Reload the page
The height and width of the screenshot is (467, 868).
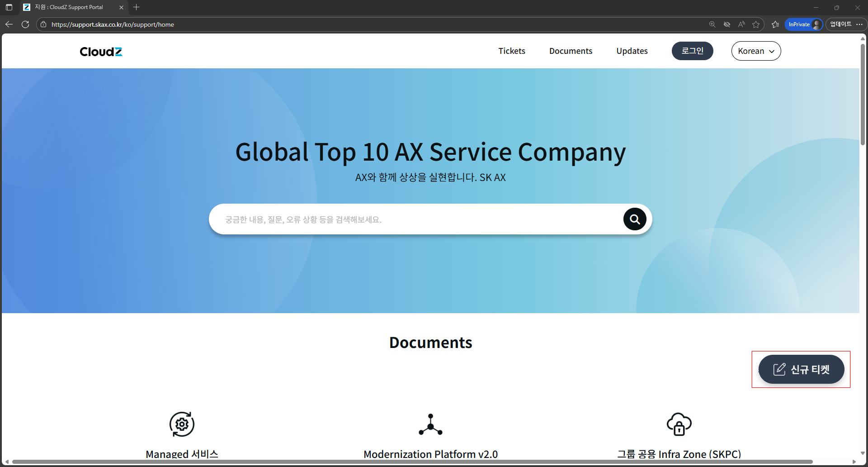(25, 24)
